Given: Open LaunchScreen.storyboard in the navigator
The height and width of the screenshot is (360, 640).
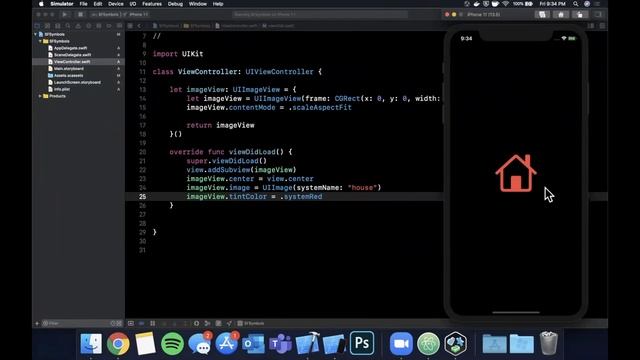Looking at the screenshot, I should [x=77, y=82].
